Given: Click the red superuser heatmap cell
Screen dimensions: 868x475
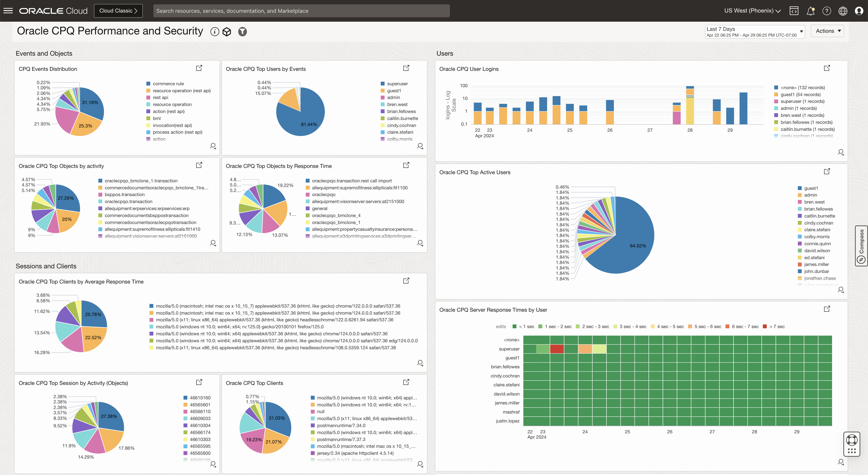Looking at the screenshot, I should coord(557,349).
